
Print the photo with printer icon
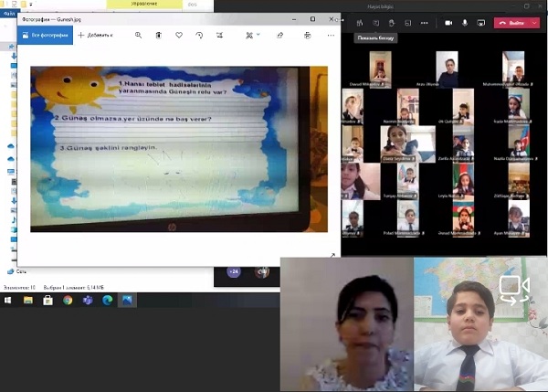point(308,36)
